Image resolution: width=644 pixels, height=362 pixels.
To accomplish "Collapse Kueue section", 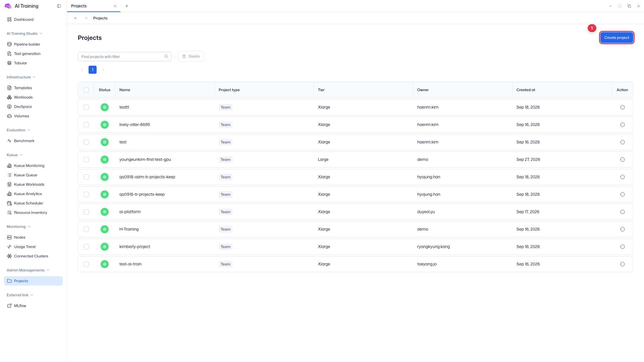I will (15, 155).
